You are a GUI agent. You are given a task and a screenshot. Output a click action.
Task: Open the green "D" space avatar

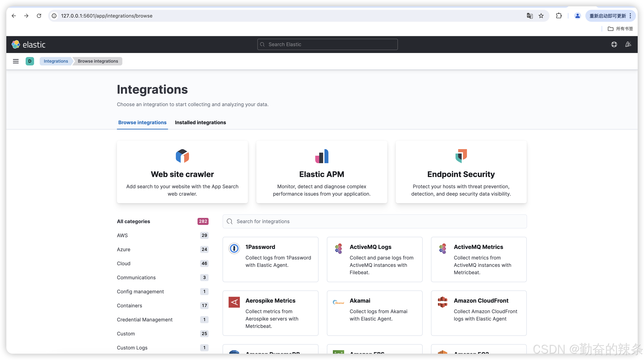(30, 61)
